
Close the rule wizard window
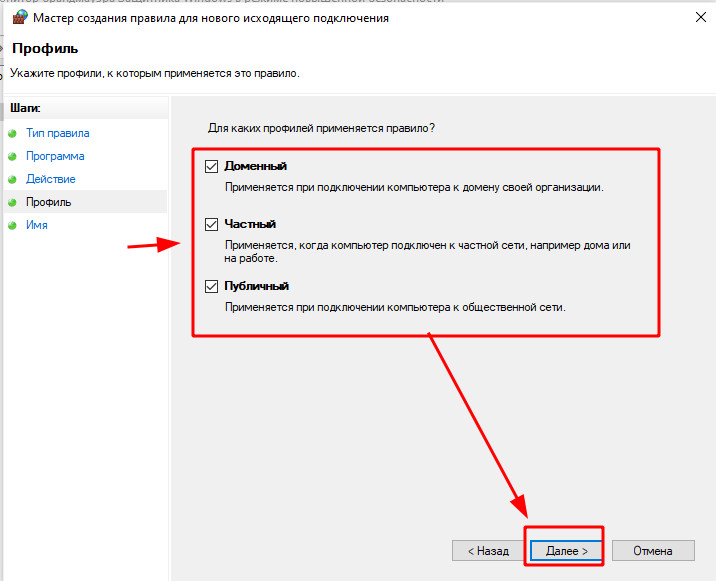pyautogui.click(x=696, y=18)
